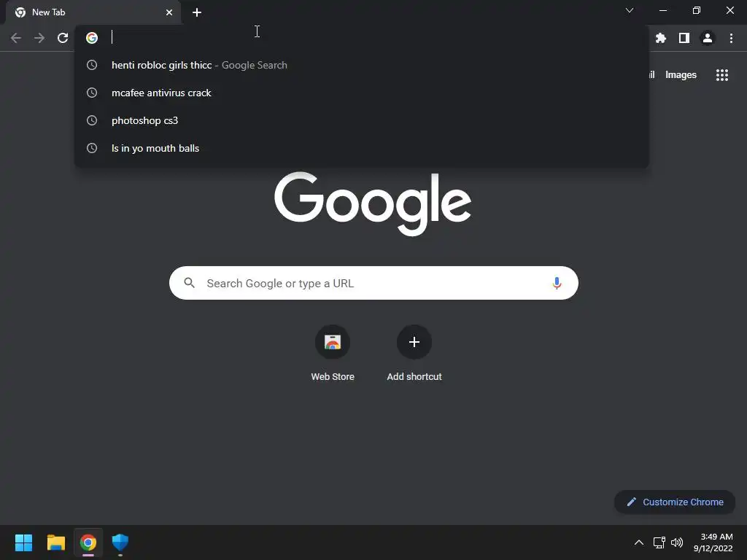This screenshot has height=560, width=747.
Task: Click the Add shortcut plus icon
Action: tap(414, 342)
